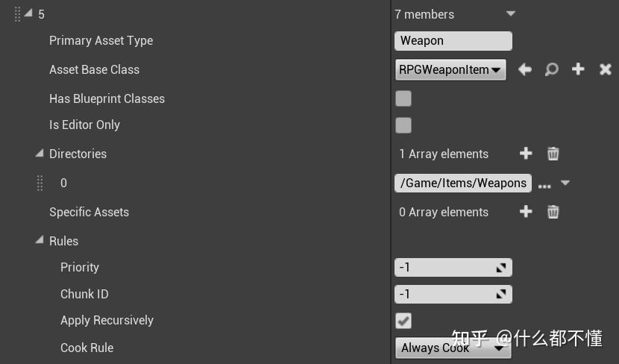Open the RPGWeaponItem class dropdown
Image resolution: width=619 pixels, height=364 pixels.
tap(450, 69)
